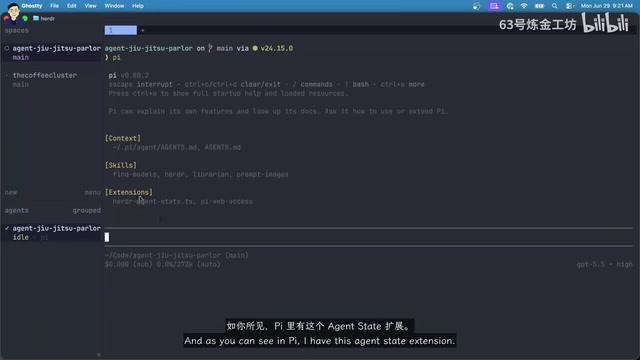640x360 pixels.
Task: Select the agent-jiu-jitsu-parlor space
Action: coord(52,53)
